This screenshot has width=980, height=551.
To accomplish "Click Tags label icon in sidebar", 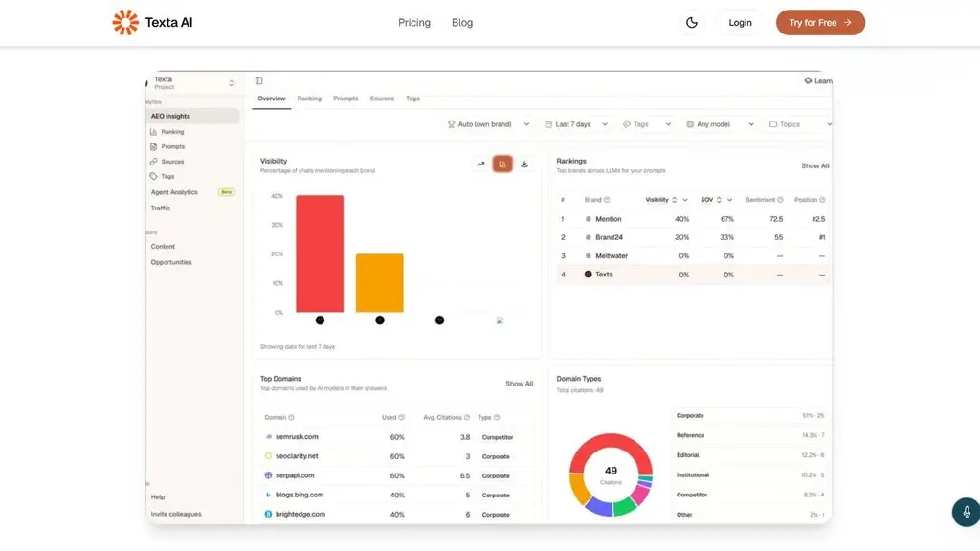I will pos(153,177).
